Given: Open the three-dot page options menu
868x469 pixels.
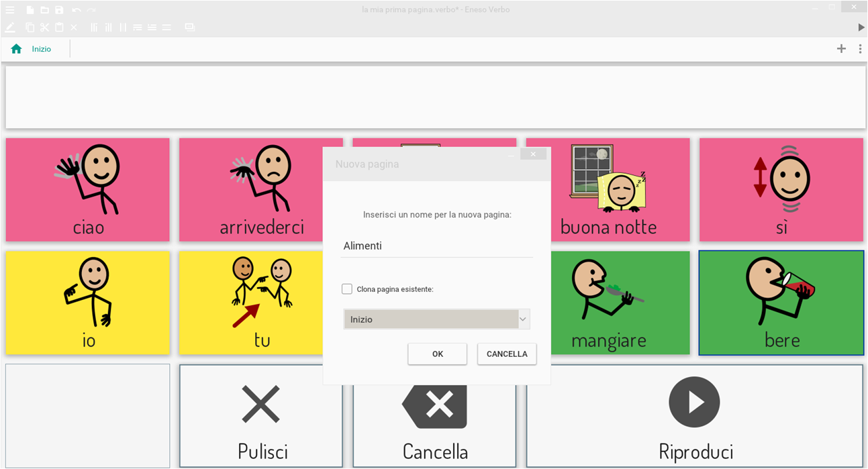Looking at the screenshot, I should pos(860,48).
